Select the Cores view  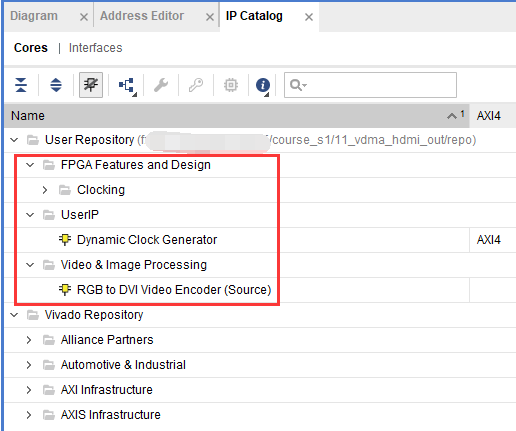click(x=31, y=48)
